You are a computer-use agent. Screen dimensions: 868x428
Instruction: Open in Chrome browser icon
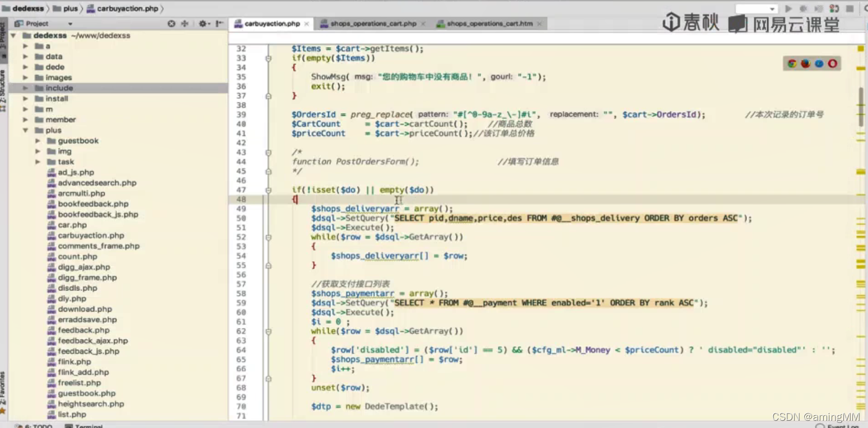(x=792, y=63)
